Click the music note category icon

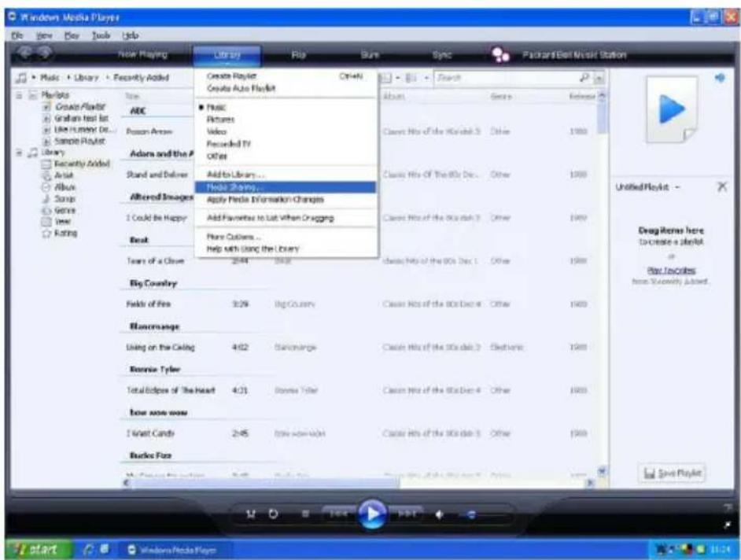point(21,78)
